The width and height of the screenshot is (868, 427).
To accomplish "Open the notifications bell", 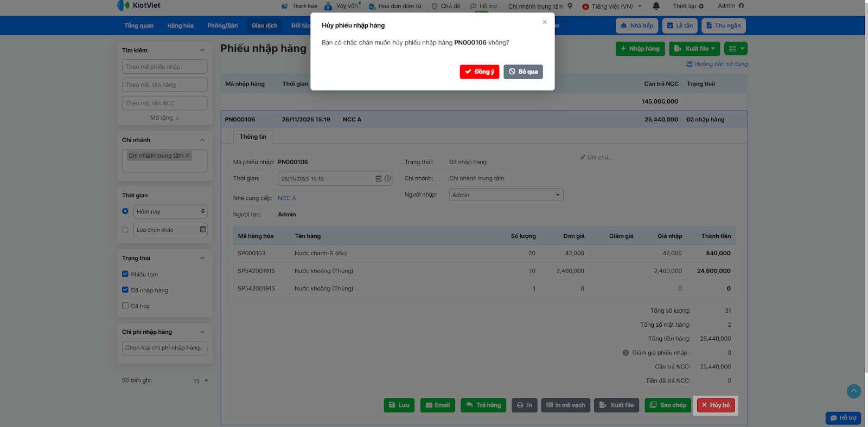I will tap(656, 6).
